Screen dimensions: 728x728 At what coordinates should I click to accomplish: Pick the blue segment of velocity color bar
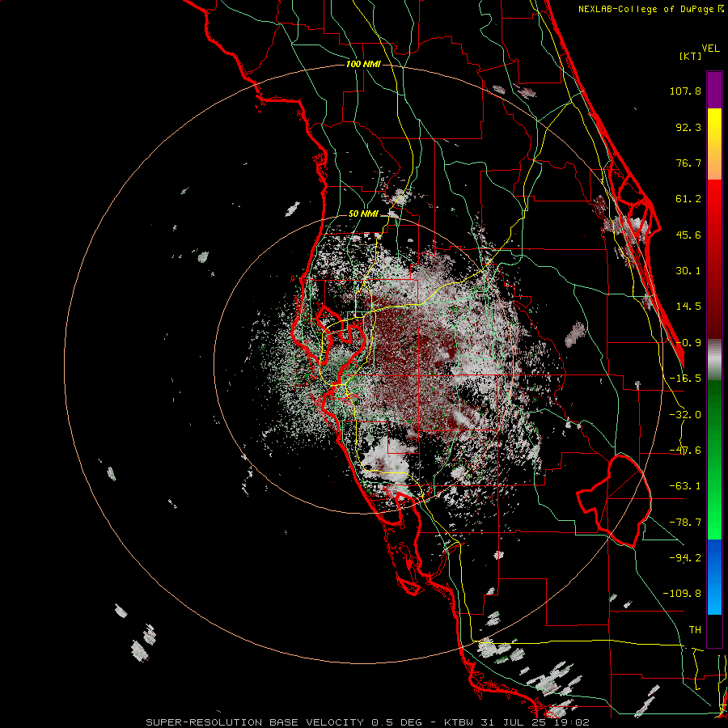714,576
